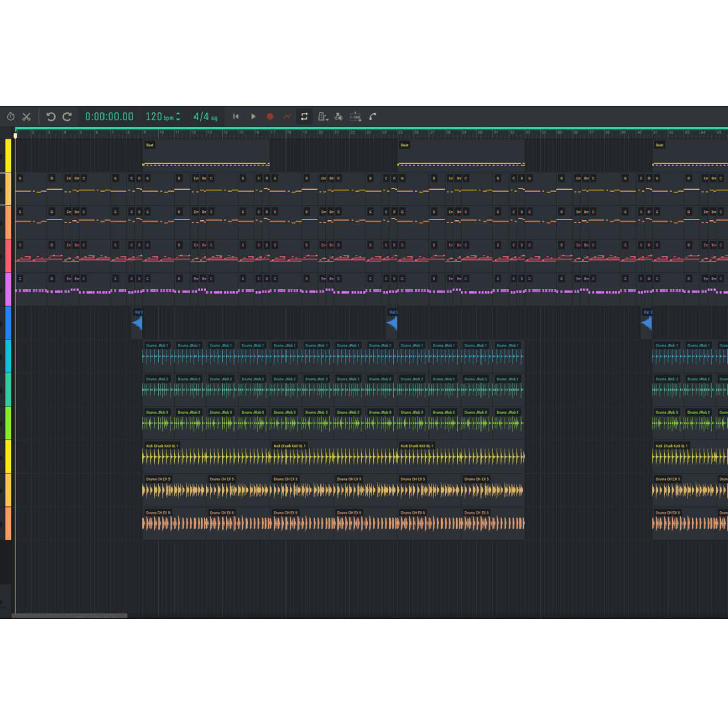Click the curved arrow icon in the toolbar
This screenshot has height=728, width=728.
pyautogui.click(x=373, y=116)
